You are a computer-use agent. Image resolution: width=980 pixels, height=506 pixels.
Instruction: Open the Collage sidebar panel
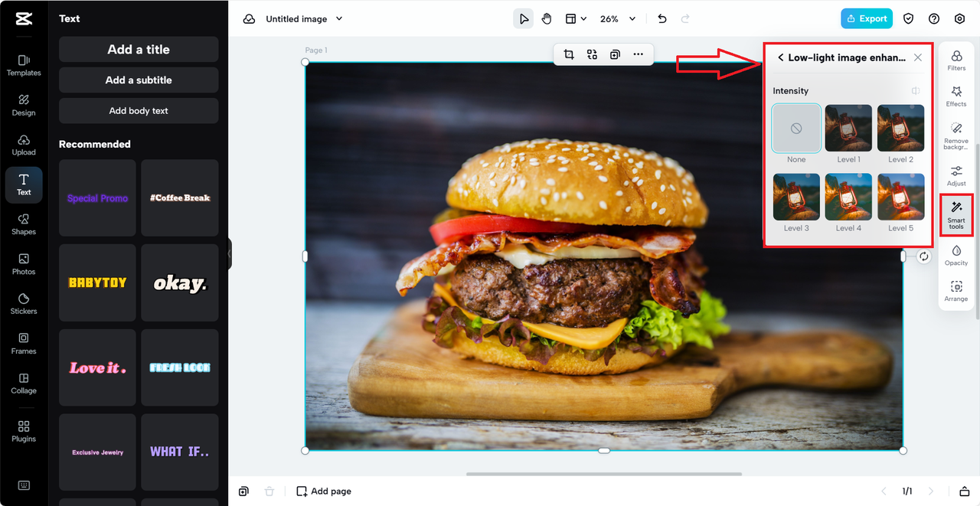(24, 384)
